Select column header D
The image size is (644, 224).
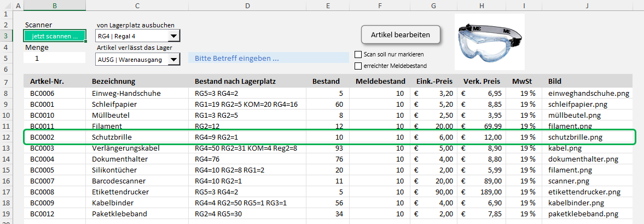(x=247, y=6)
